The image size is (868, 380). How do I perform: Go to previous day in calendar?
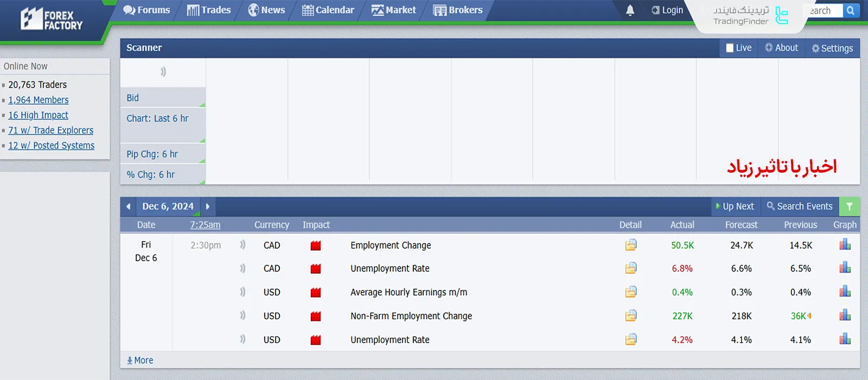pyautogui.click(x=129, y=206)
